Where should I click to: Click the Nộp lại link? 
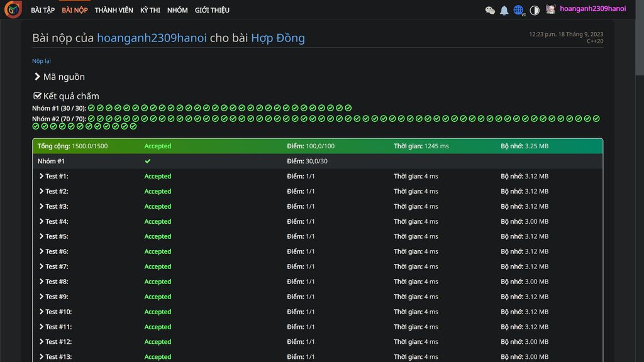pyautogui.click(x=42, y=61)
